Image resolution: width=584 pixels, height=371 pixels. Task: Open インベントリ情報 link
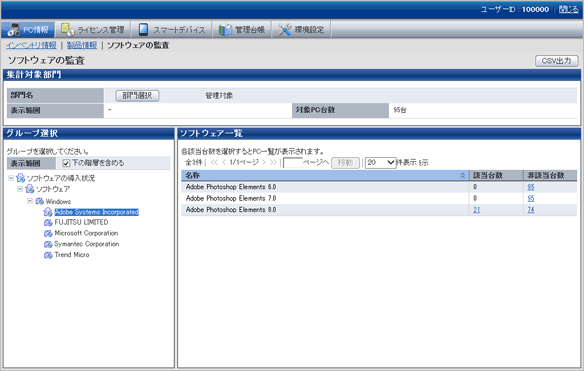(31, 45)
